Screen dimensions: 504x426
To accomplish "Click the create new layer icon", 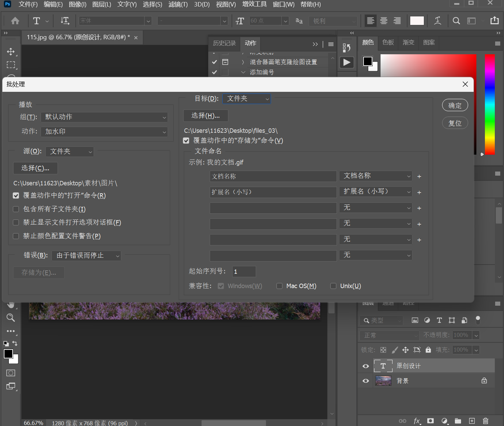I will click(x=472, y=421).
